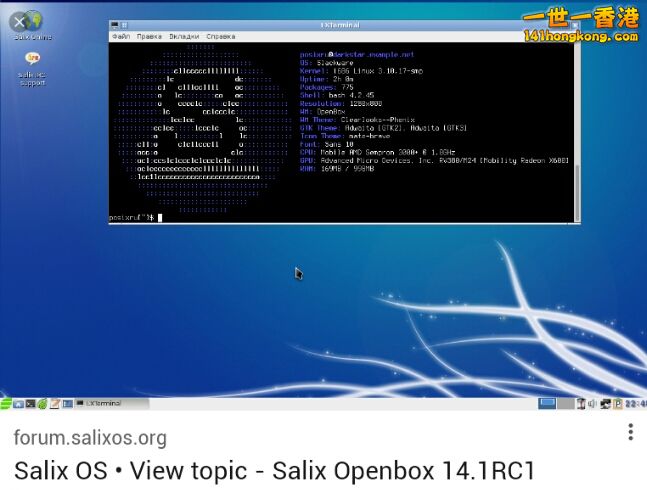Viewport: 647px width, 490px height.
Task: Click the Kernel i686 Linux line
Action: tap(361, 71)
